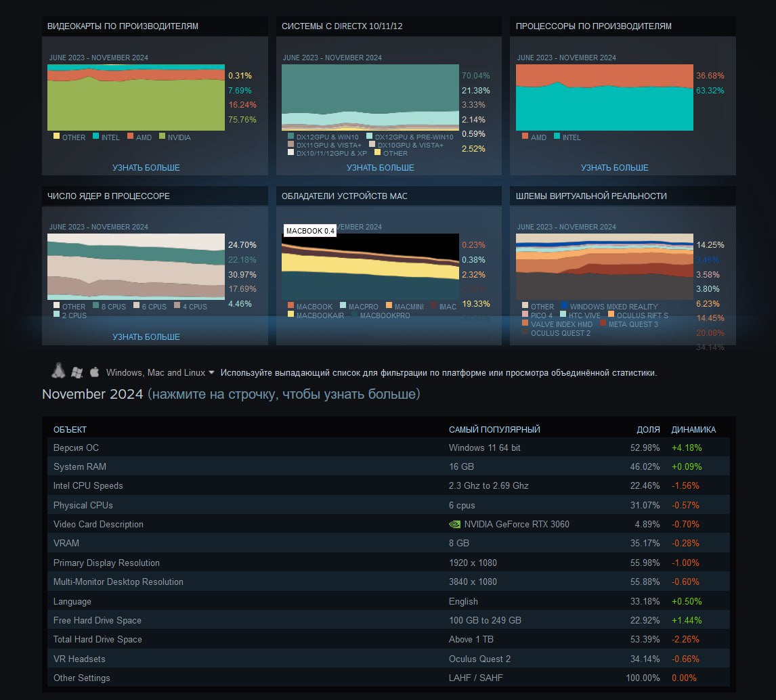Click the MACPRO legend swatch

click(x=343, y=305)
